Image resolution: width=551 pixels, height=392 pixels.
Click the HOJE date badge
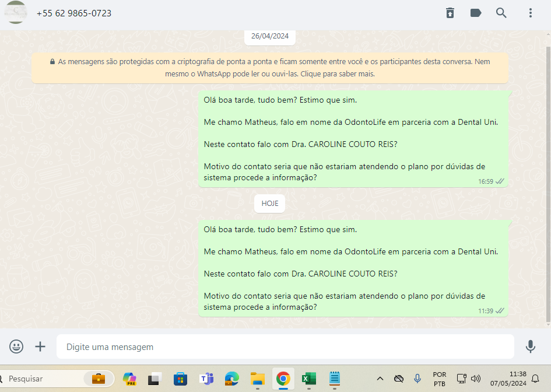tap(269, 204)
